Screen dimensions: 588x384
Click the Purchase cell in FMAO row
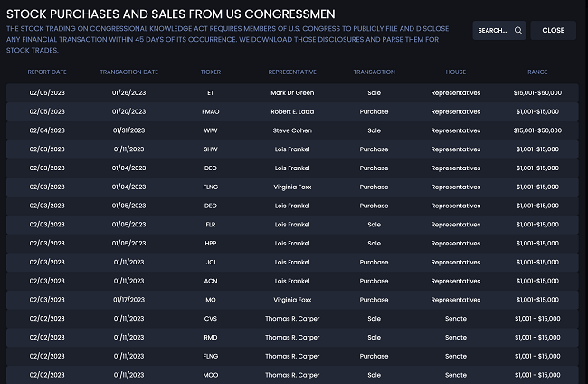coord(374,112)
